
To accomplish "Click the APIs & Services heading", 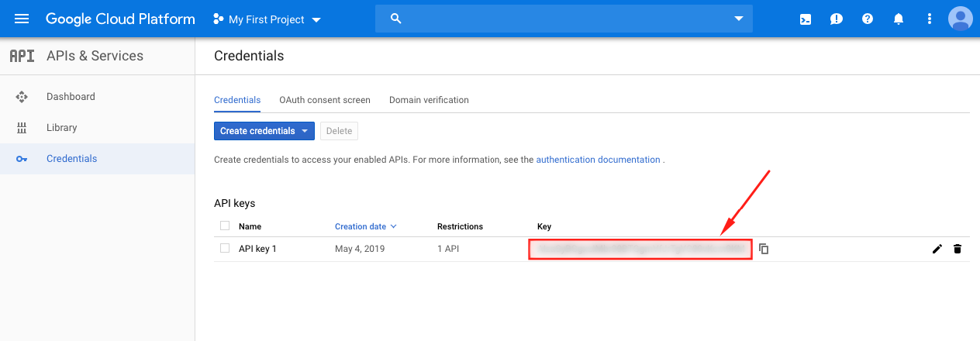I will pos(95,56).
